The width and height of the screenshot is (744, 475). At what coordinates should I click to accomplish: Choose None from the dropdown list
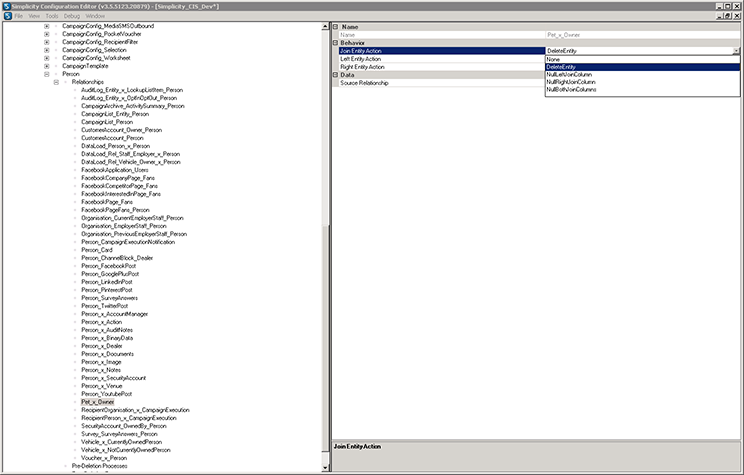tap(553, 59)
